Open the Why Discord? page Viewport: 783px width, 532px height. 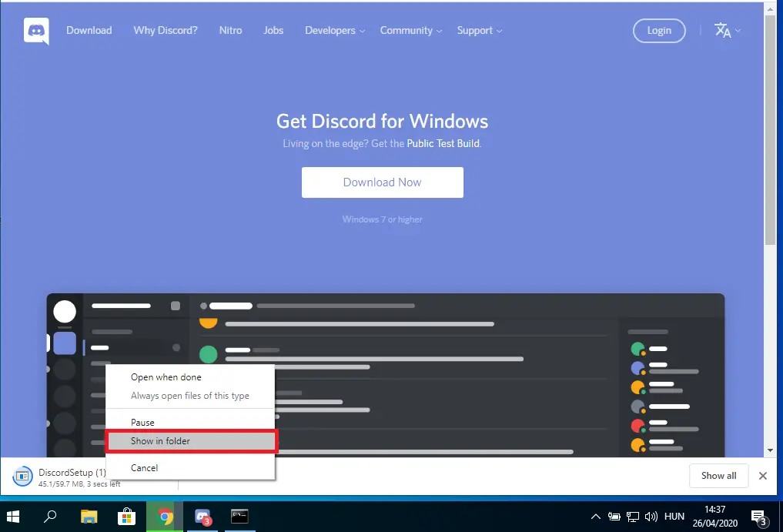coord(166,31)
